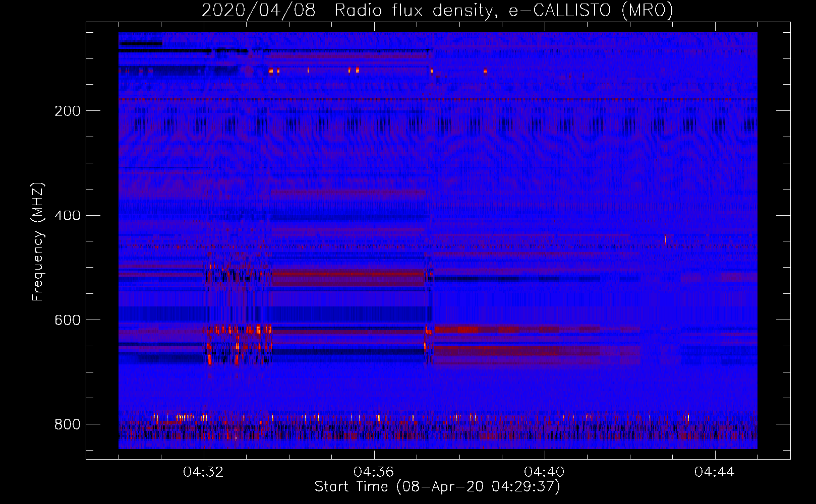Click the 800 frequency tick label
Image resolution: width=816 pixels, height=504 pixels.
pos(68,425)
